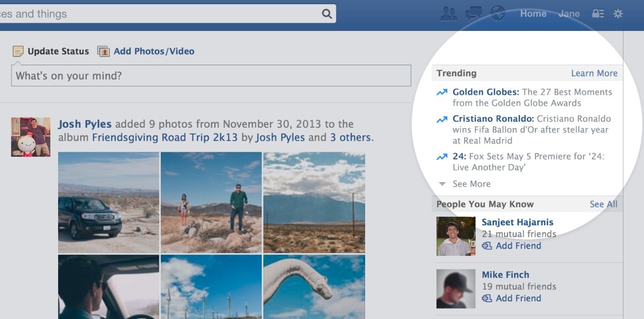Open Learn More next to Trending
Image resolution: width=644 pixels, height=319 pixels.
[x=594, y=73]
